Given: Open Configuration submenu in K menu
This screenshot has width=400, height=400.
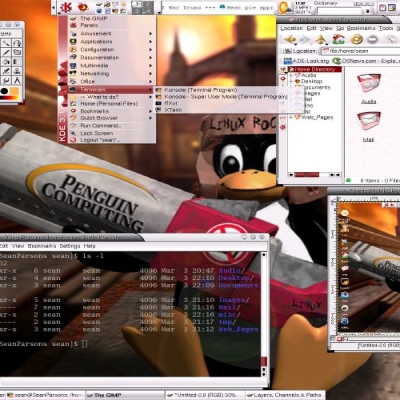Looking at the screenshot, I should click(111, 49).
